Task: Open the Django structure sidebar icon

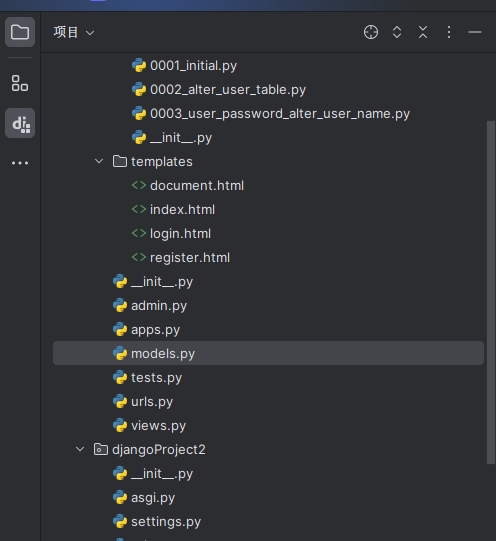Action: coord(20,123)
